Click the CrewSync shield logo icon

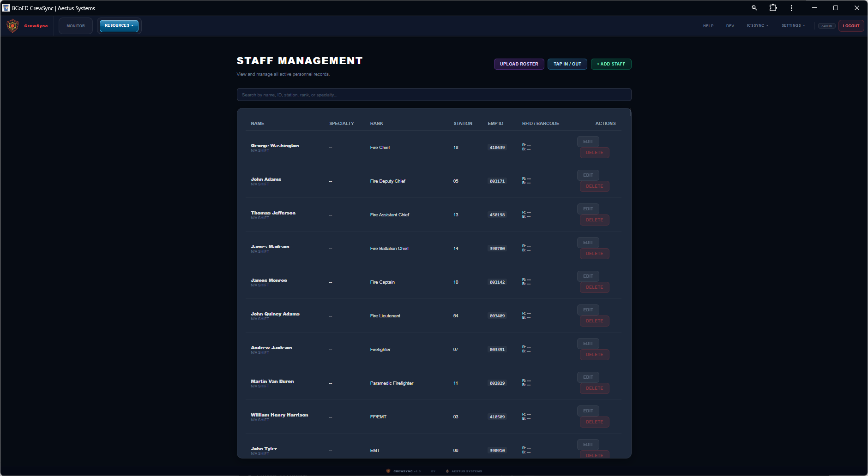coord(12,26)
